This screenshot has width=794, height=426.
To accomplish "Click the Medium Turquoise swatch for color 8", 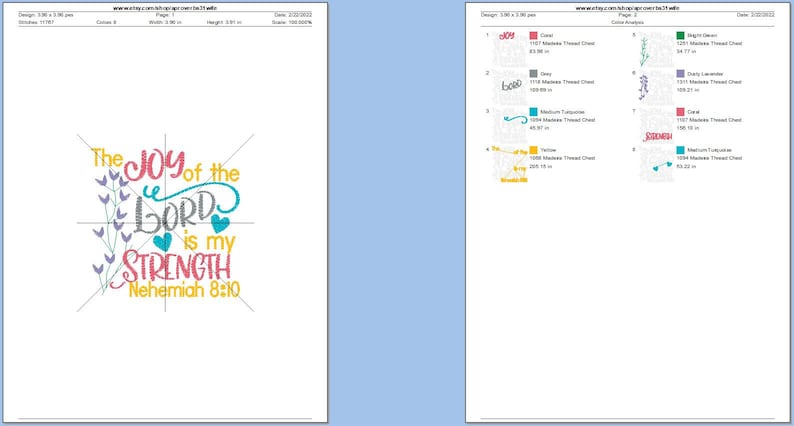I will [681, 150].
